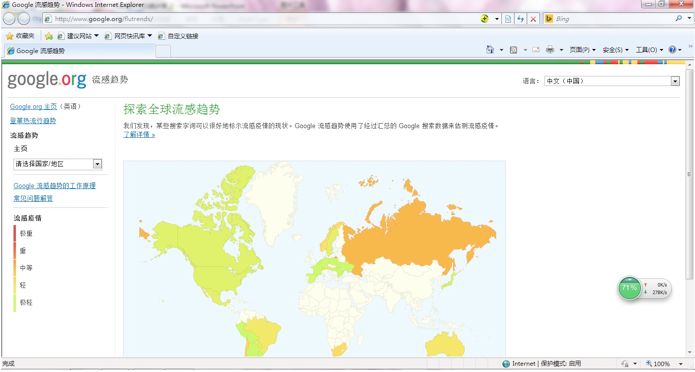
Task: Open the 工具(O) menu
Action: click(x=649, y=50)
